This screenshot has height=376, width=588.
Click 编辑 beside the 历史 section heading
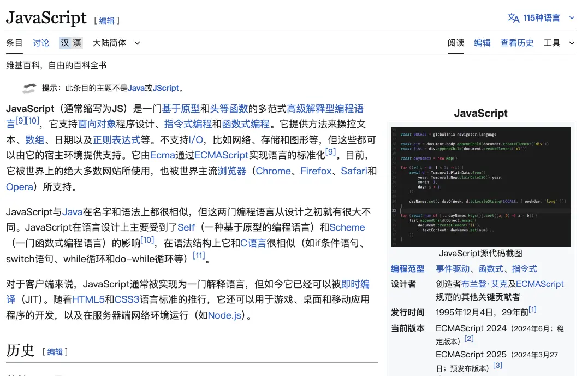coord(56,352)
